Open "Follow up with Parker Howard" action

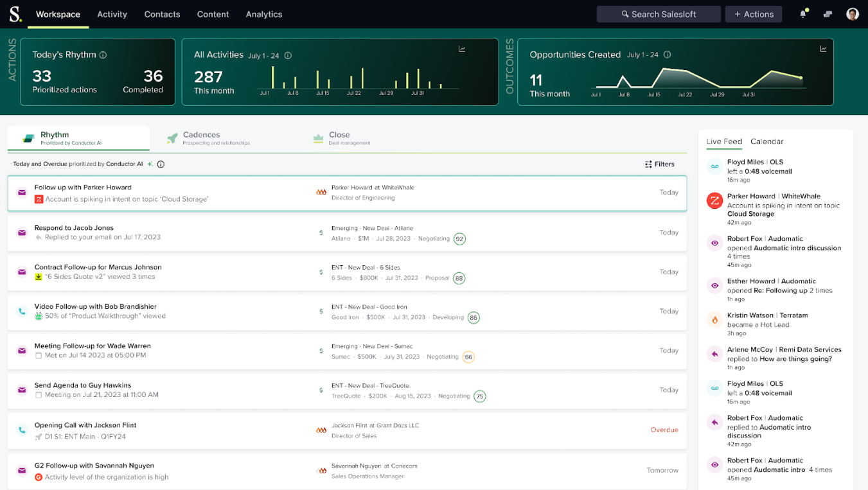pyautogui.click(x=83, y=188)
